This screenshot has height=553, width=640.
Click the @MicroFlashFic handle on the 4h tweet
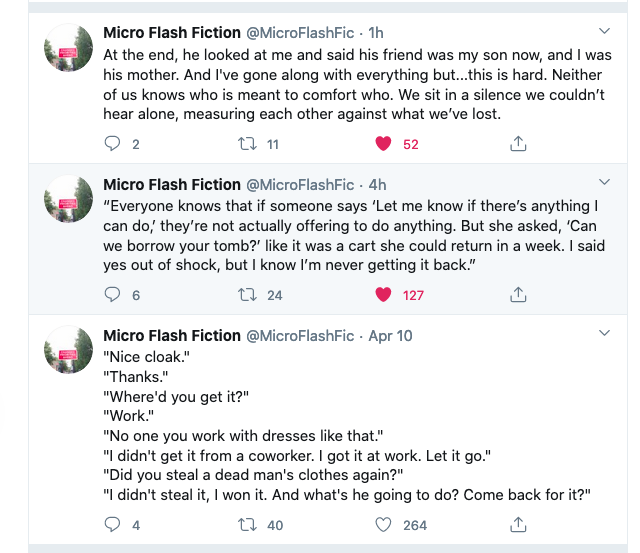[x=300, y=185]
